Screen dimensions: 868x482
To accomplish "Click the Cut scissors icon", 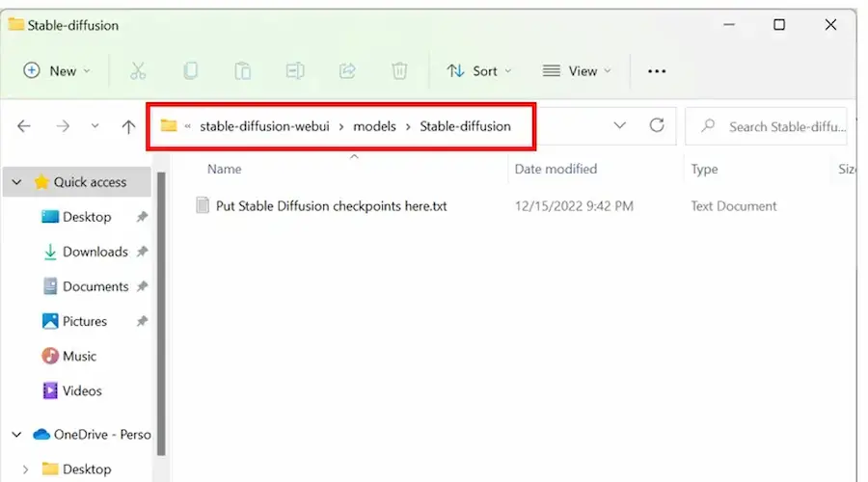I will [x=138, y=70].
